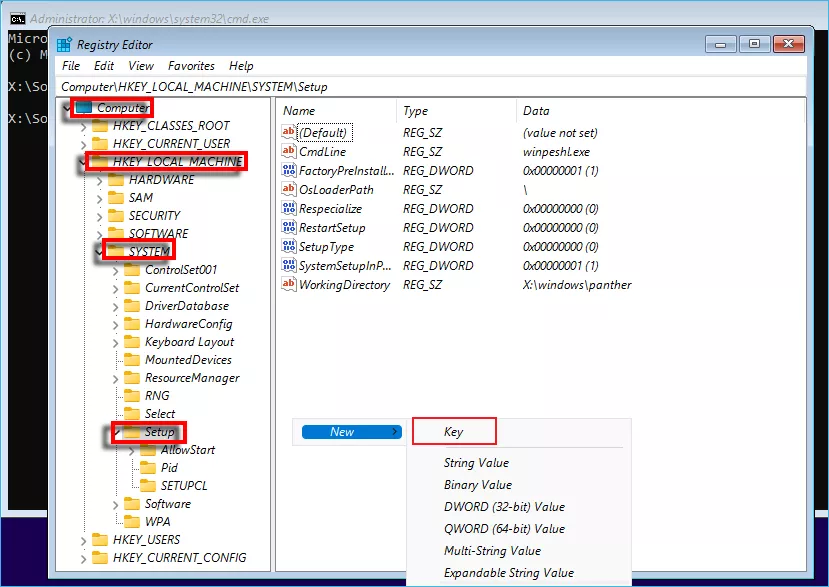This screenshot has height=587, width=829.
Task: Click the Pid folder icon
Action: tap(148, 468)
